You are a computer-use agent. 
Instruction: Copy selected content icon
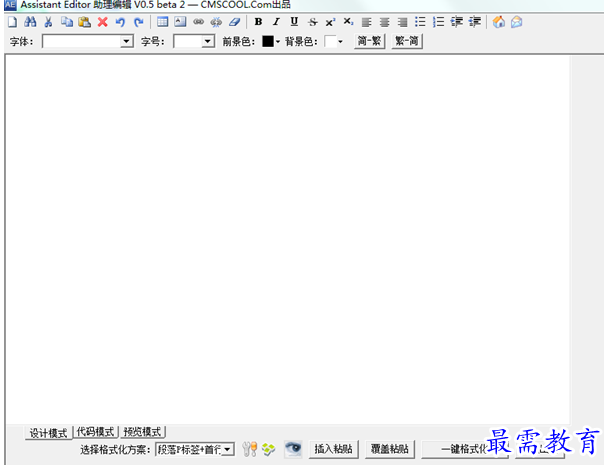coord(67,22)
